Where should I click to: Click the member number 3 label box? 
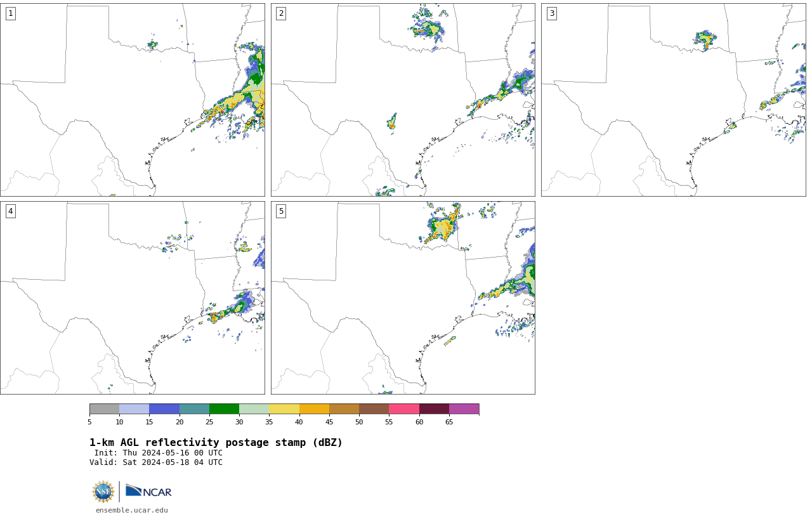point(551,13)
